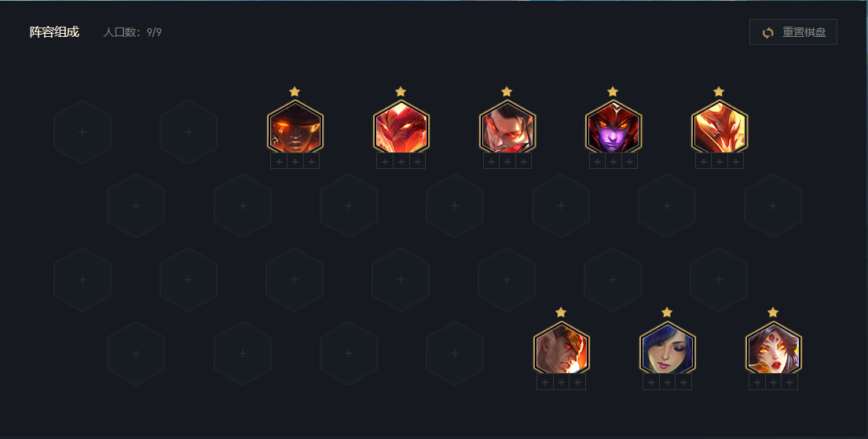Click the 阵容组成 lineup heading
The image size is (868, 439).
pos(54,32)
